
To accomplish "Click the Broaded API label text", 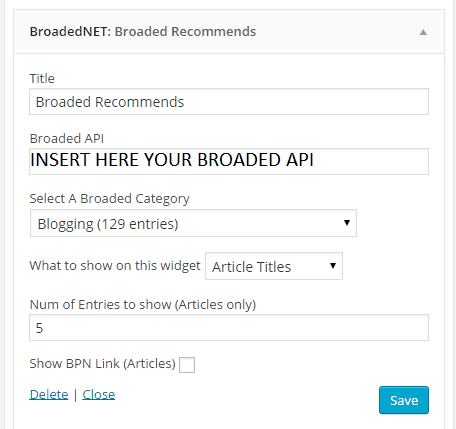I will click(67, 138).
